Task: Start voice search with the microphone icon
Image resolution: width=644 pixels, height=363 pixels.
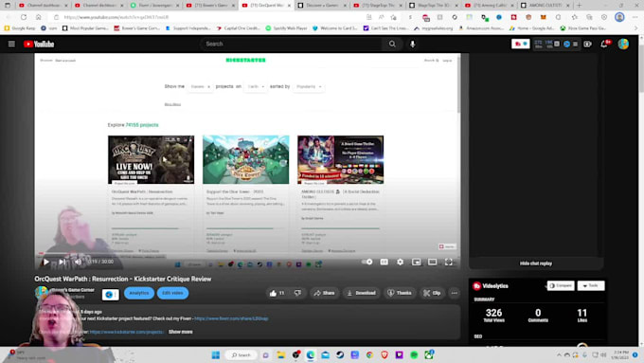Action: pyautogui.click(x=412, y=44)
